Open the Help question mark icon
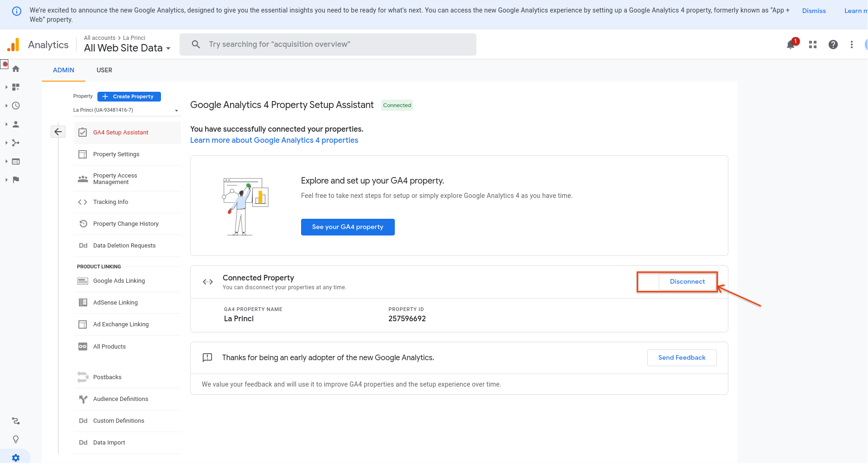 tap(833, 44)
